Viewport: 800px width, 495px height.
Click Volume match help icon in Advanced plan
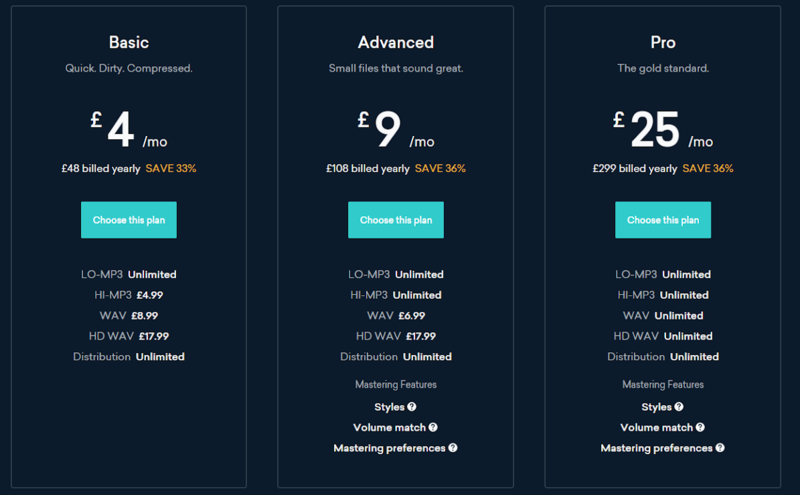[440, 428]
